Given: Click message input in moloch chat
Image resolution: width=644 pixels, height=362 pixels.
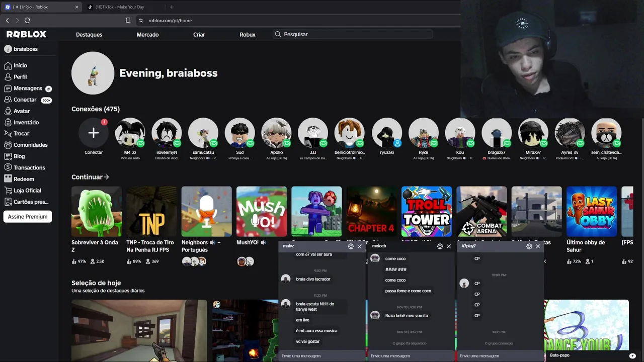Looking at the screenshot, I should pyautogui.click(x=411, y=356).
